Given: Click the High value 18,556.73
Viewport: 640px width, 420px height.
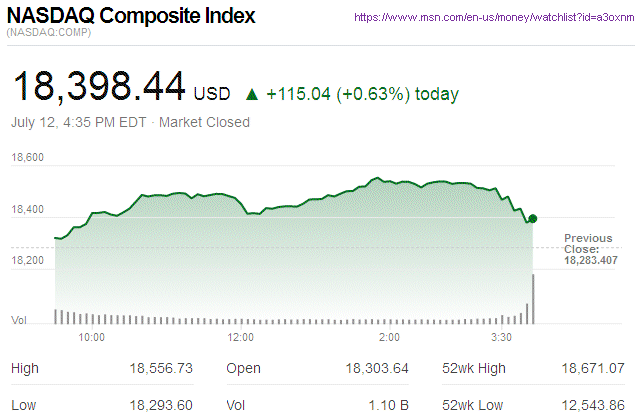Looking at the screenshot, I should click(163, 369).
